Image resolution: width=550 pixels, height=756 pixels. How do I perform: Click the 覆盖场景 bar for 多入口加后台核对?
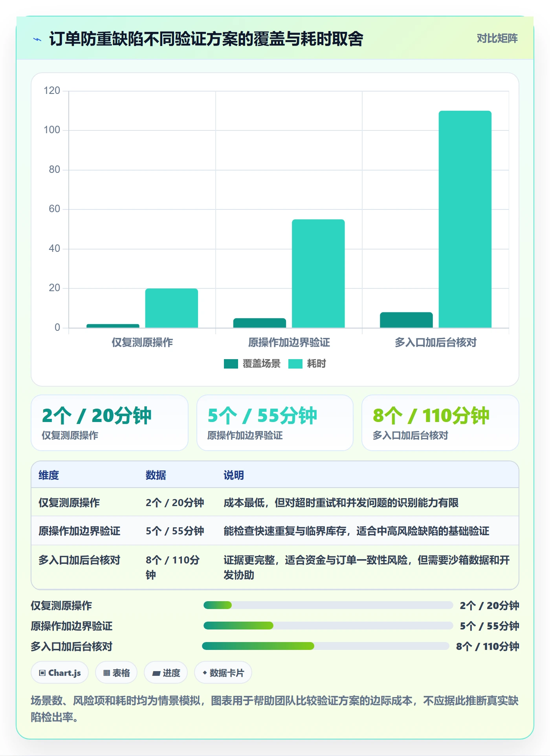click(x=406, y=320)
